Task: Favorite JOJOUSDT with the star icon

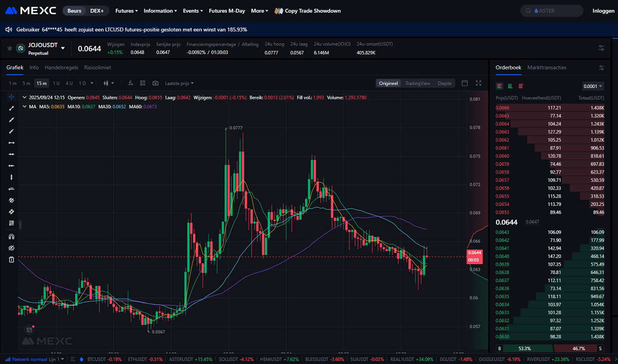Action: (x=9, y=48)
